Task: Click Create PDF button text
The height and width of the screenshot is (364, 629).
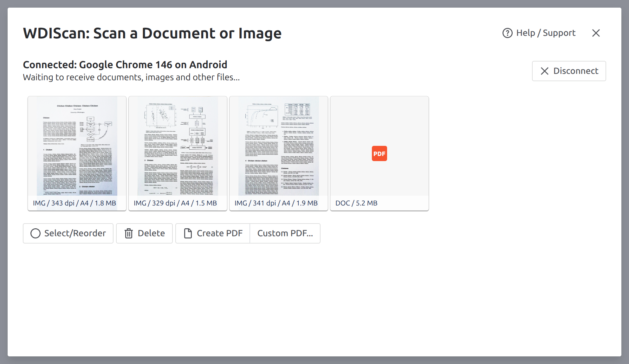Action: point(219,233)
